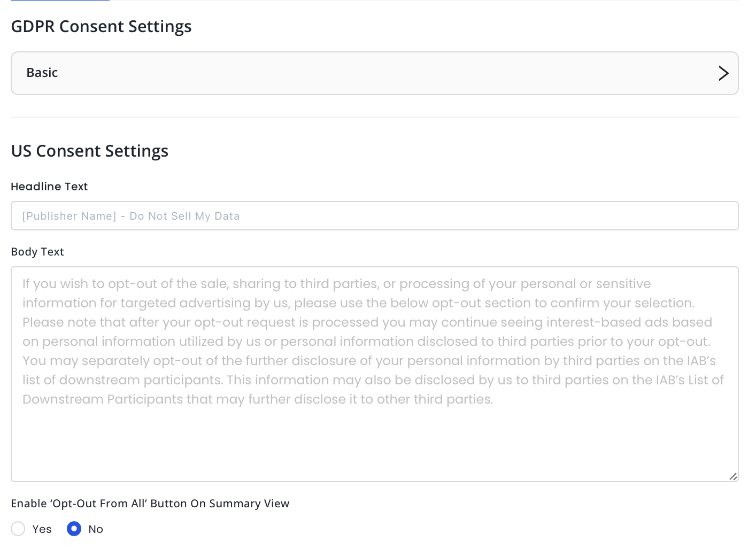The image size is (756, 557).
Task: Expand the Basic GDPR consent panel
Action: (x=374, y=73)
